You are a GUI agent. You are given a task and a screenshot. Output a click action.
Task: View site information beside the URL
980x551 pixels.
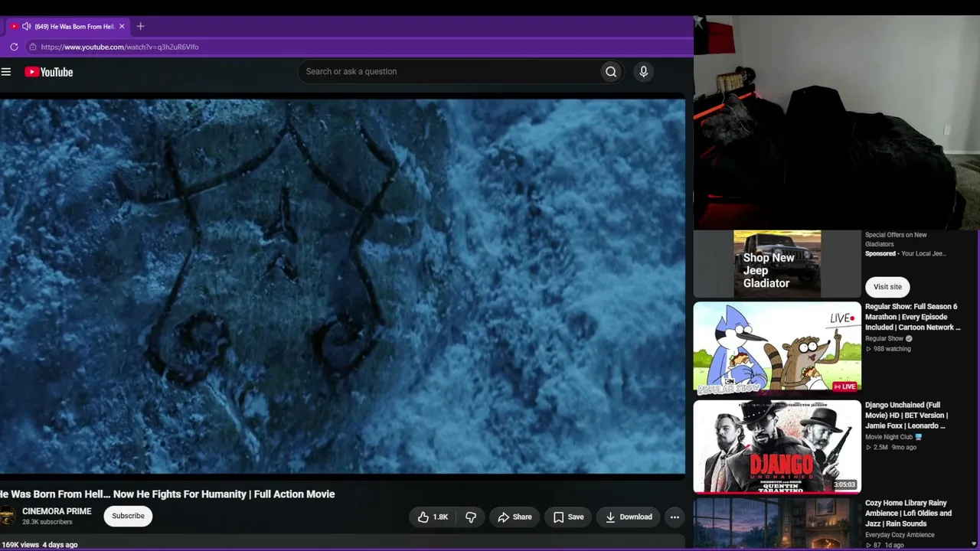(32, 47)
